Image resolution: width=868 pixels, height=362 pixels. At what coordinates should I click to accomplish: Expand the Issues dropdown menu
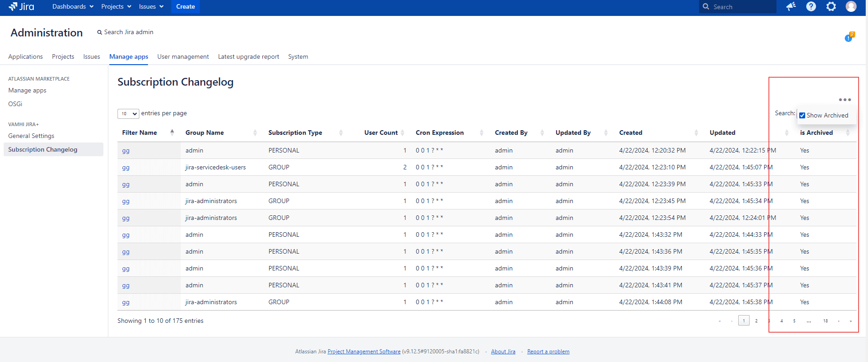pos(151,6)
